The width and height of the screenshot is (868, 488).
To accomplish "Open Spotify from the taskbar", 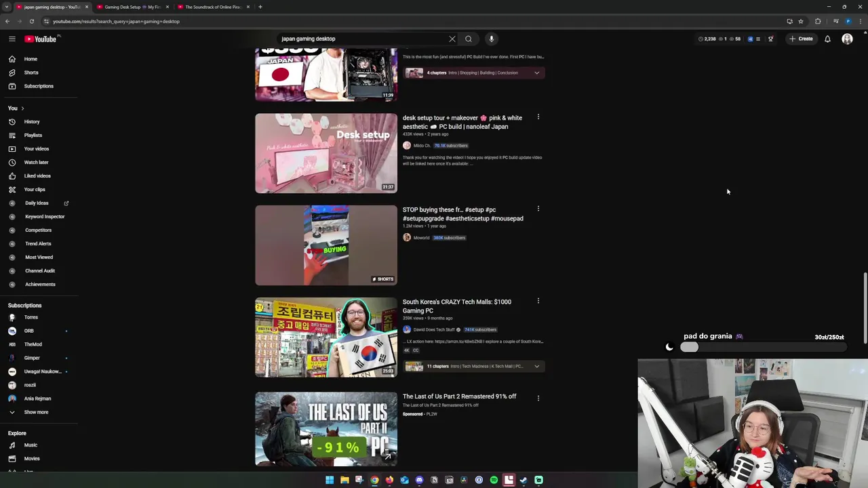I will point(494,480).
